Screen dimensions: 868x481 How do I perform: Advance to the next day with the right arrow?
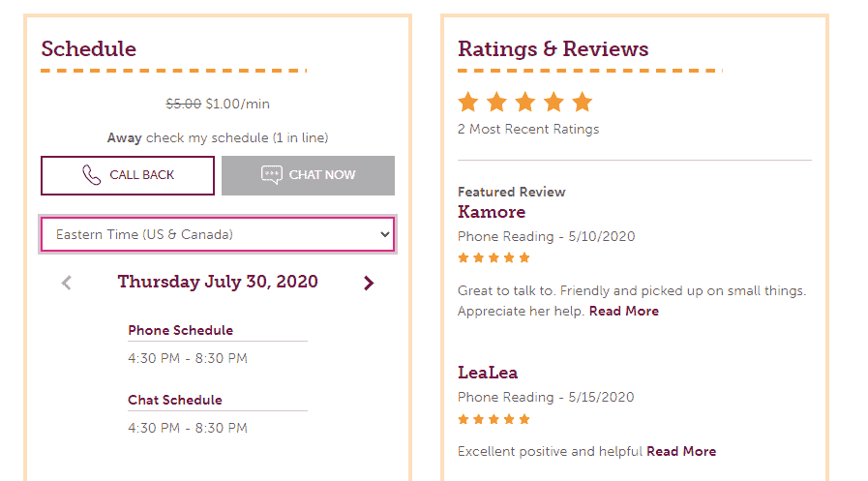(x=369, y=283)
